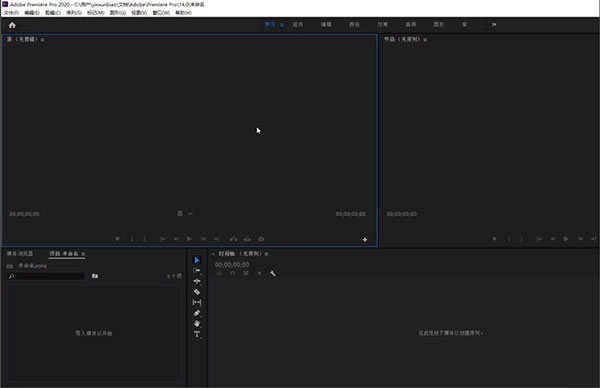Click Drag Audio Only icon in Source monitor
Image resolution: width=600 pixels, height=388 pixels.
click(x=190, y=214)
